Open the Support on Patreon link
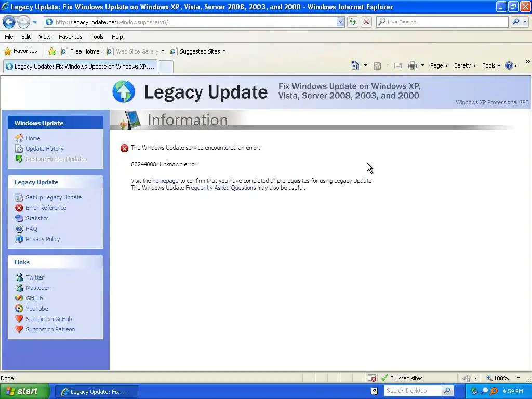Screen dimensions: 532x399 click(50, 329)
